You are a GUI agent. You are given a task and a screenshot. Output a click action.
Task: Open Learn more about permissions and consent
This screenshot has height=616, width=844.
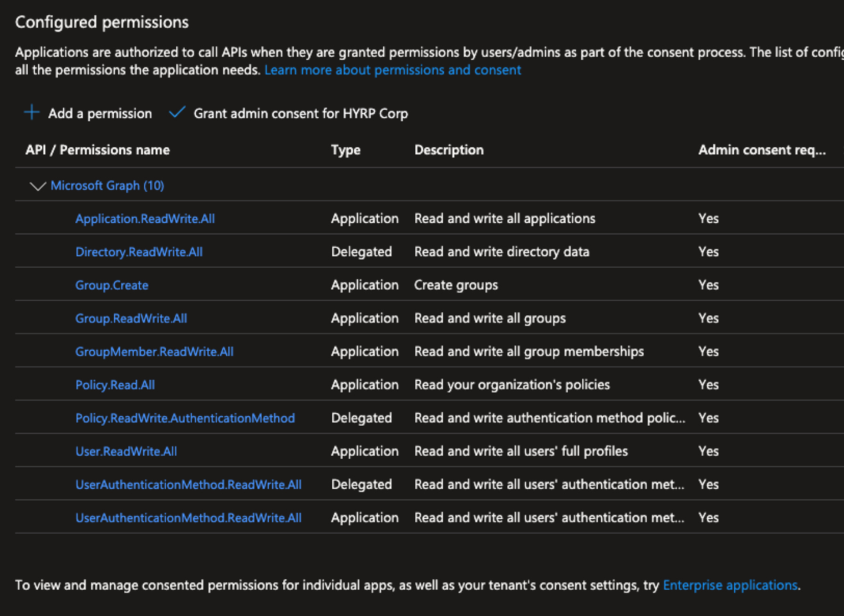[393, 70]
